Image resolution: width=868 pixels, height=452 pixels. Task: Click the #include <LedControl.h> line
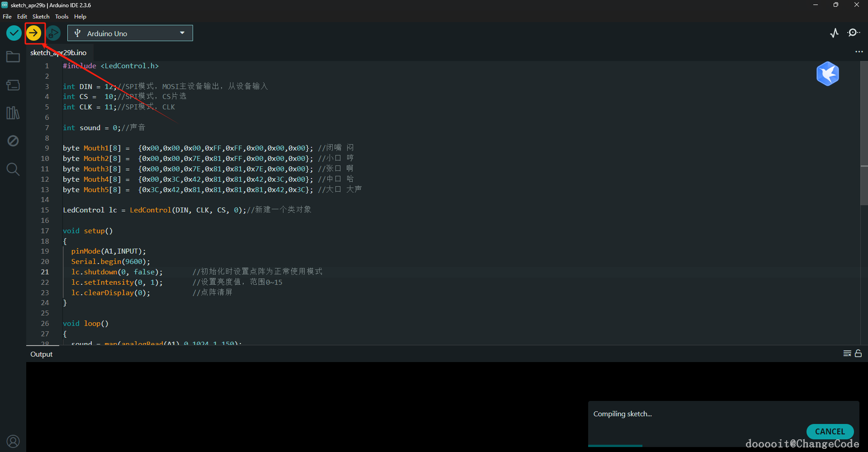(111, 66)
